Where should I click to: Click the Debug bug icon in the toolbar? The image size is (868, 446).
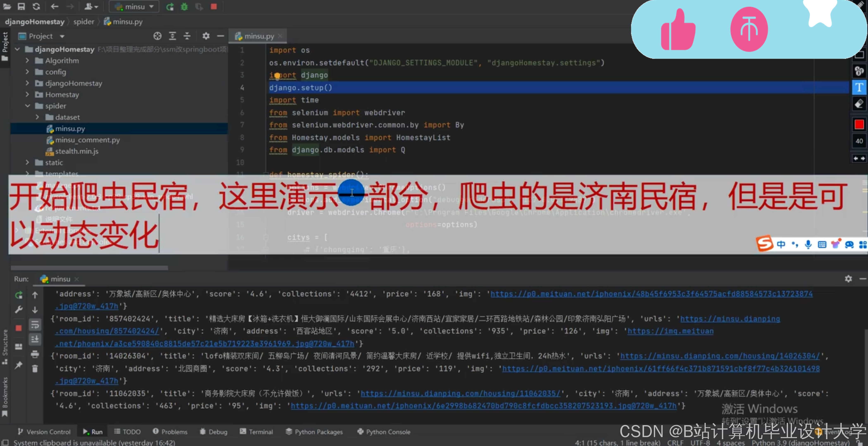(x=184, y=7)
